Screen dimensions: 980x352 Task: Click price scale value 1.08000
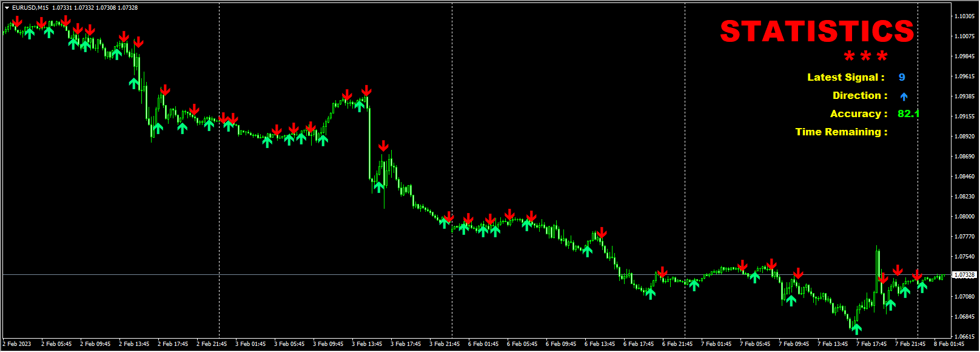pos(964,217)
